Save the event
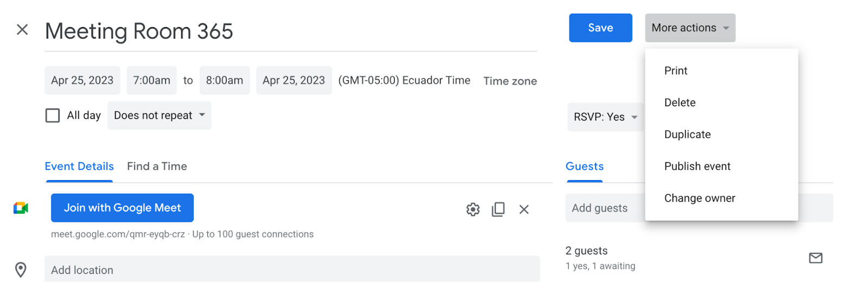Screen dimensions: 868x282 (x=600, y=28)
